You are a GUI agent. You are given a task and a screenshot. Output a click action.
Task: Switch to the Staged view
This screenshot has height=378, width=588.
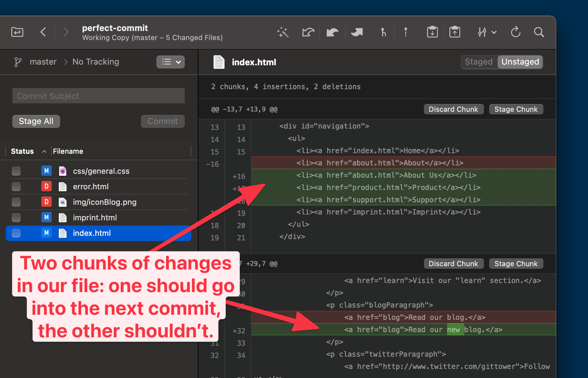pos(479,62)
